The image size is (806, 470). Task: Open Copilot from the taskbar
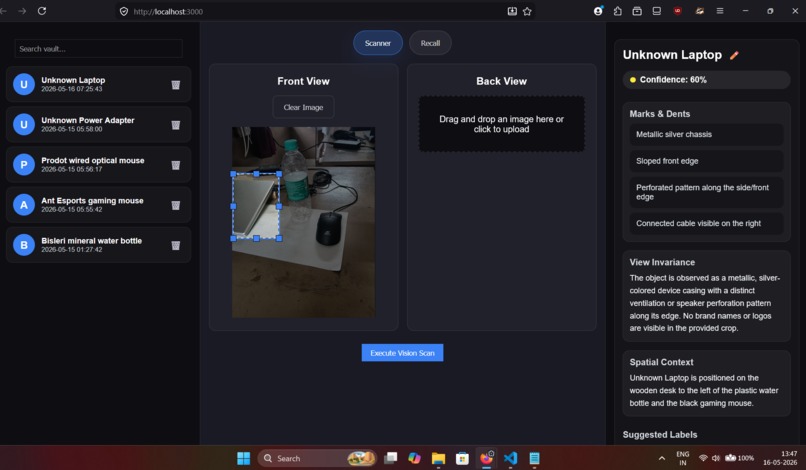[414, 458]
